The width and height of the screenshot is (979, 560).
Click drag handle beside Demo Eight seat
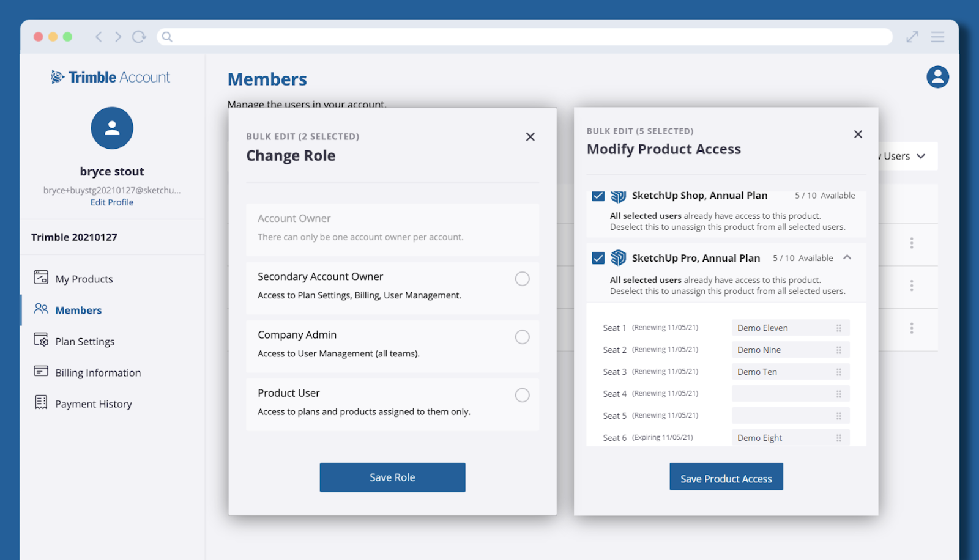click(x=839, y=438)
